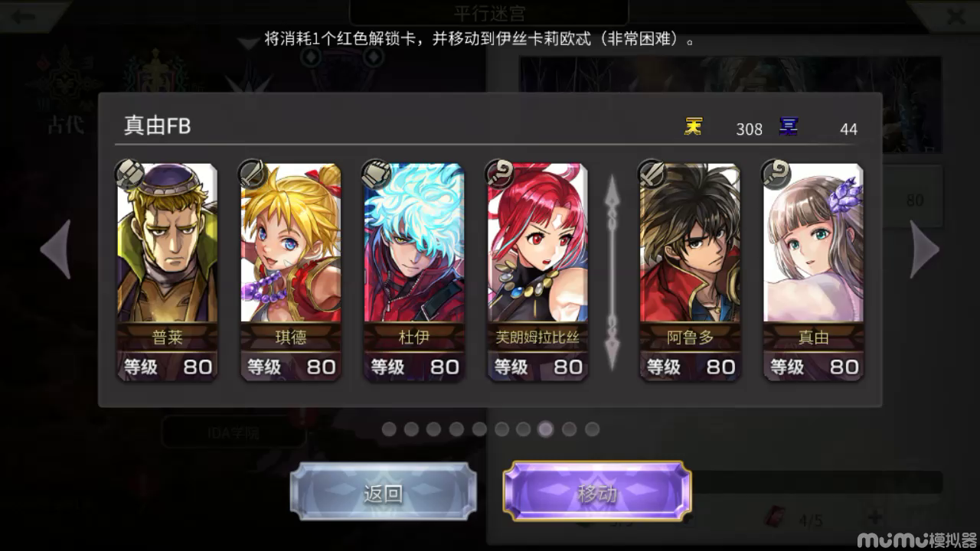
Task: Select the last party page dot
Action: [592, 429]
